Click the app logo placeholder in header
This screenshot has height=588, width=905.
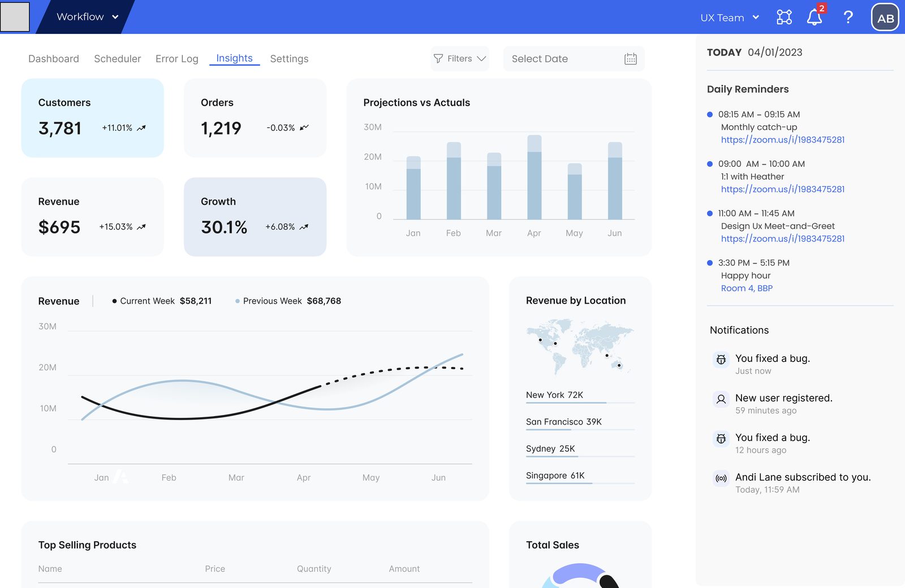pos(15,17)
